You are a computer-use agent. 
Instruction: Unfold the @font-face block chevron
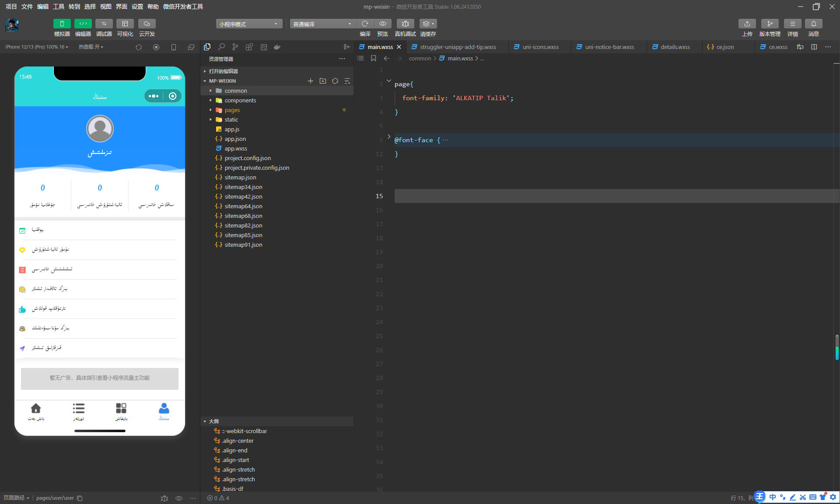click(x=388, y=136)
